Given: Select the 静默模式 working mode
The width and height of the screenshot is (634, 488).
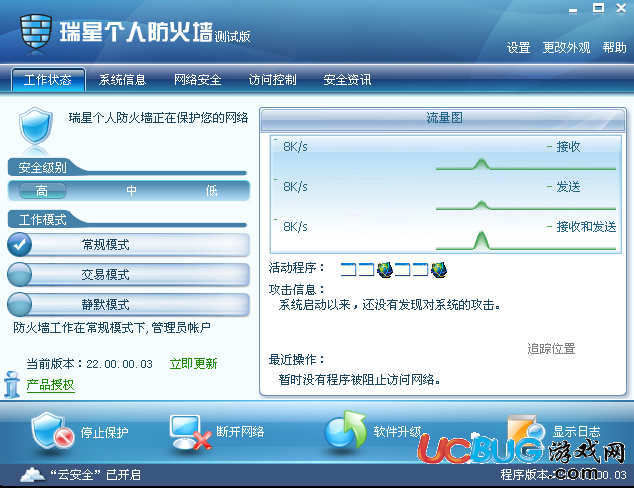Looking at the screenshot, I should click(x=129, y=304).
